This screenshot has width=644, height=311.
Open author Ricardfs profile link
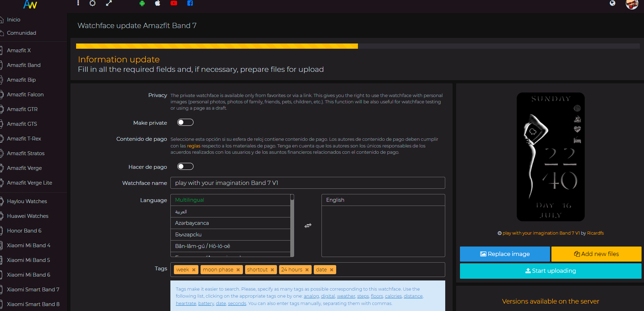pyautogui.click(x=595, y=233)
